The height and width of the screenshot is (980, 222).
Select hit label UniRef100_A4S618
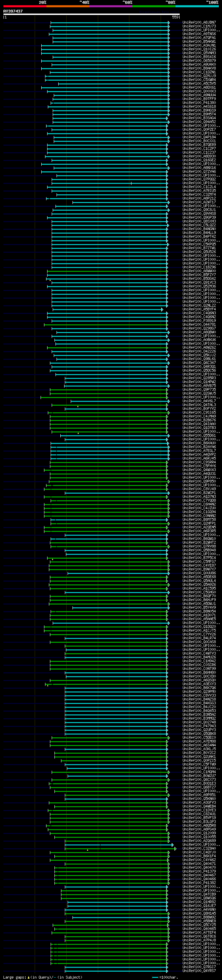[x=199, y=106]
